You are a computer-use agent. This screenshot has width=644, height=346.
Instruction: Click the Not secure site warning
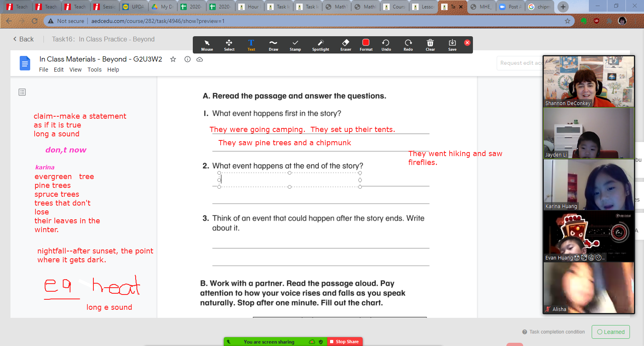66,21
